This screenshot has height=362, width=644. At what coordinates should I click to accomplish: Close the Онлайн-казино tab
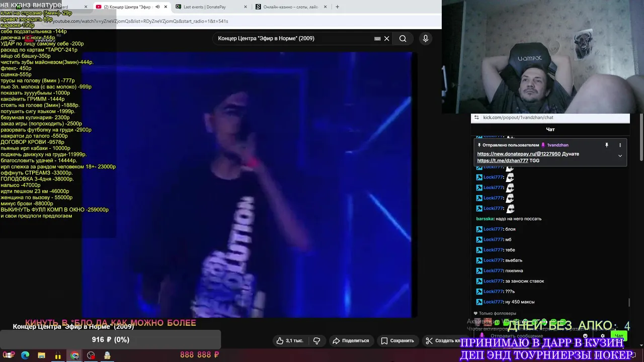click(x=325, y=7)
